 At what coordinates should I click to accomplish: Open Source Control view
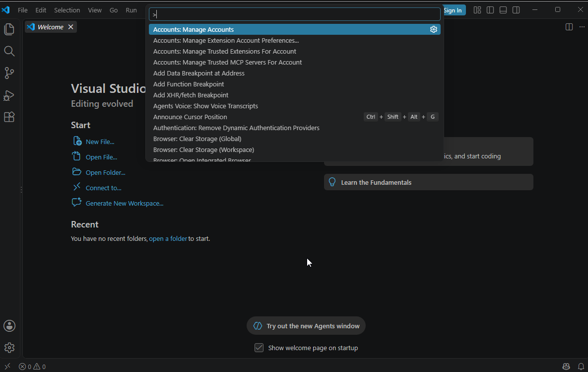click(x=9, y=73)
